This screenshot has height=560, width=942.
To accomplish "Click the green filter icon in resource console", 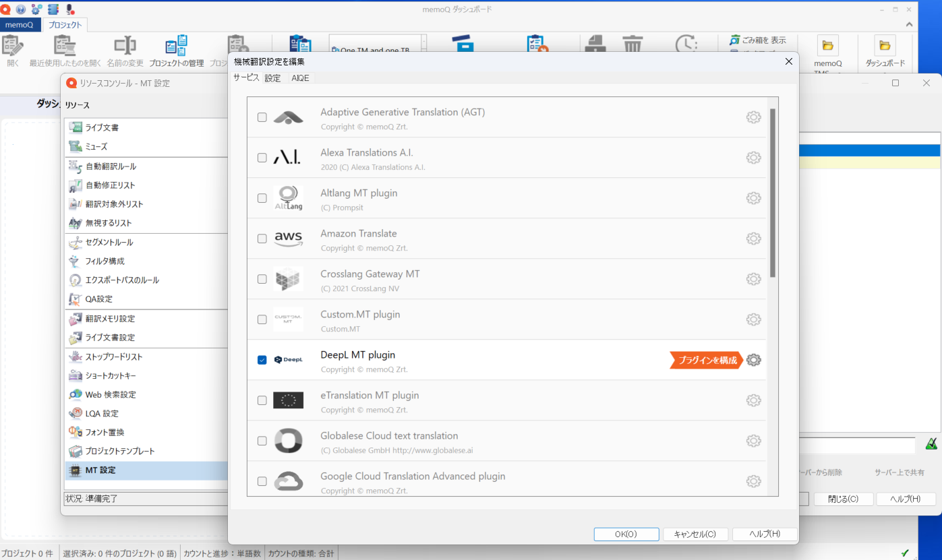I will click(x=931, y=443).
